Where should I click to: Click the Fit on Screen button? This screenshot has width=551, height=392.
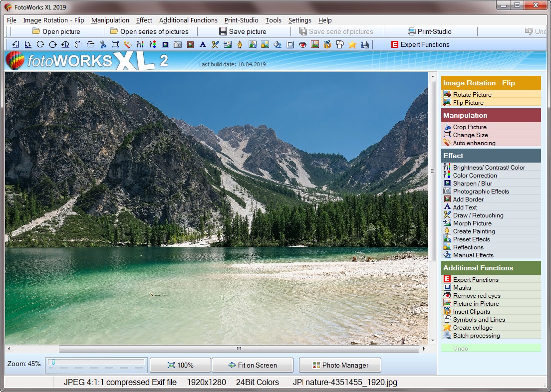point(253,365)
